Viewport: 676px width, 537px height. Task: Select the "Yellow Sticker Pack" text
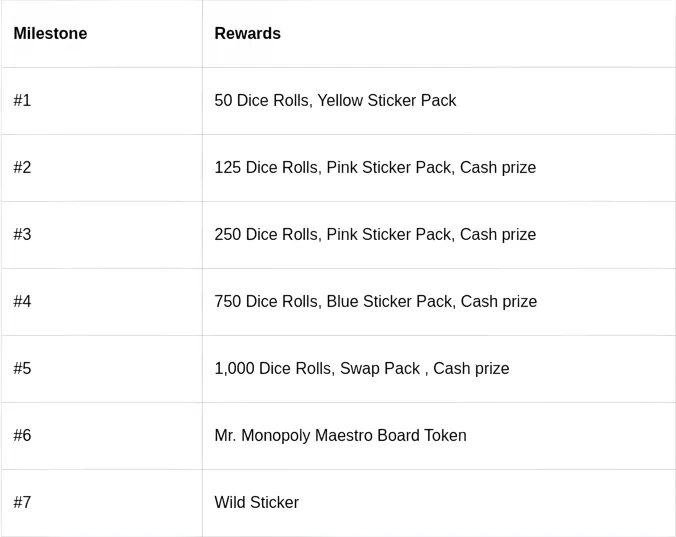coord(387,101)
